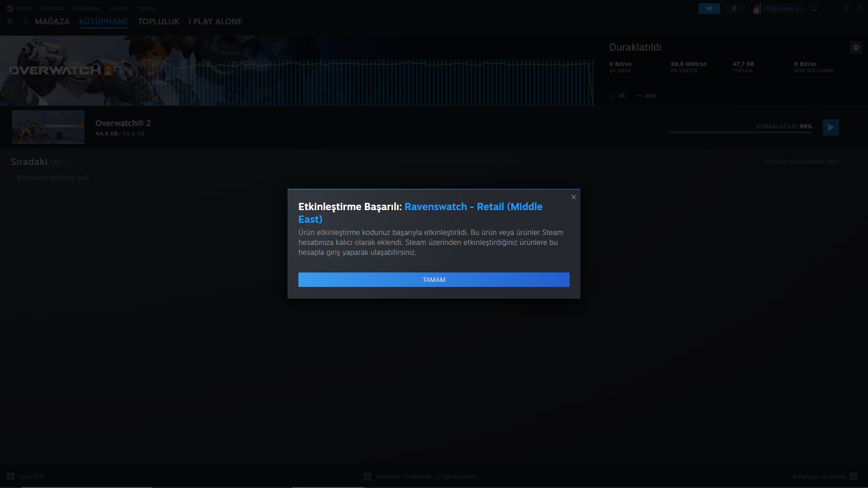Click the megaphone announcements icon

pyautogui.click(x=709, y=9)
